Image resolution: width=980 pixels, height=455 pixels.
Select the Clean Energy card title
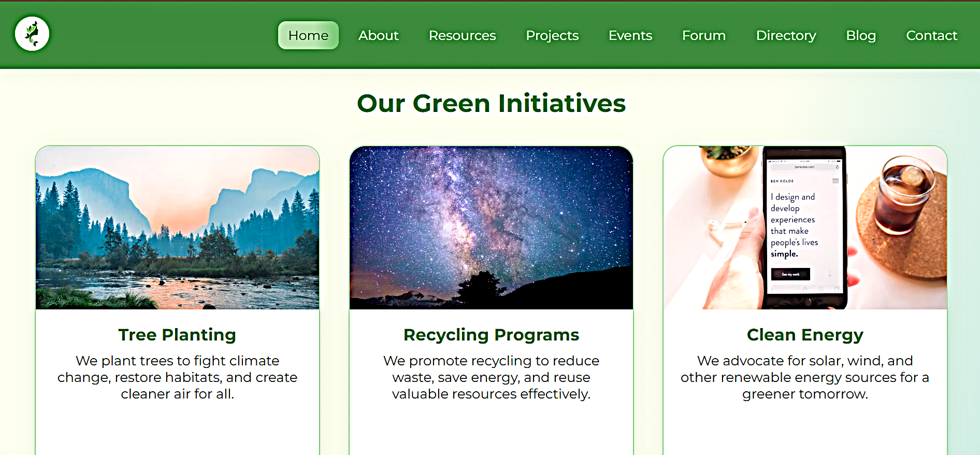(x=805, y=335)
